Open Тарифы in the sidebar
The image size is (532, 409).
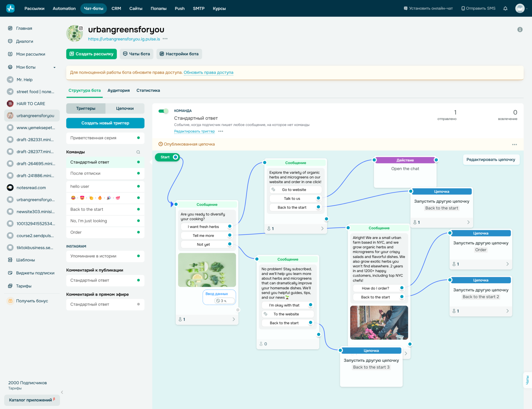(x=24, y=286)
